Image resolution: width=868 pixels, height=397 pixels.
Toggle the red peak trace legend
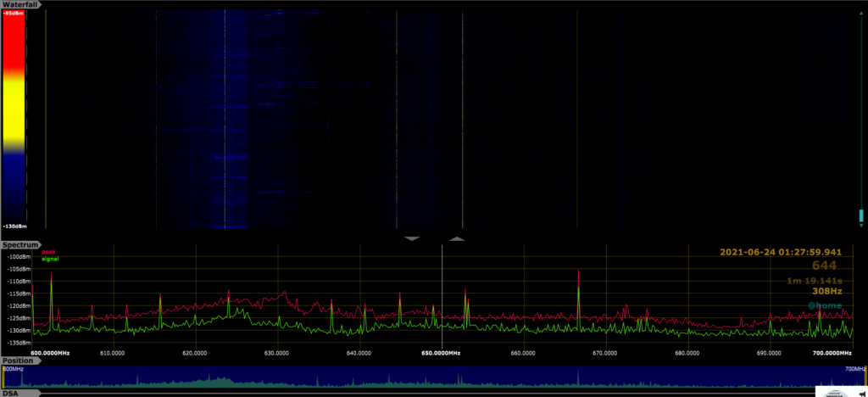[x=47, y=252]
